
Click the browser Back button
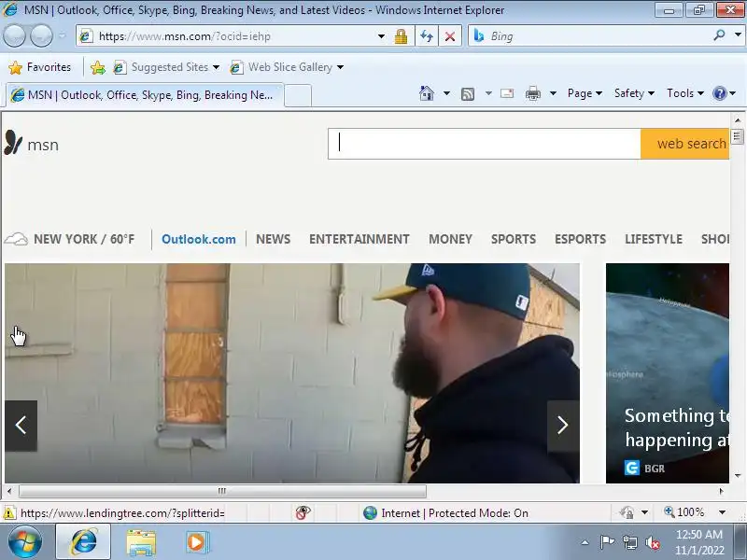click(14, 36)
